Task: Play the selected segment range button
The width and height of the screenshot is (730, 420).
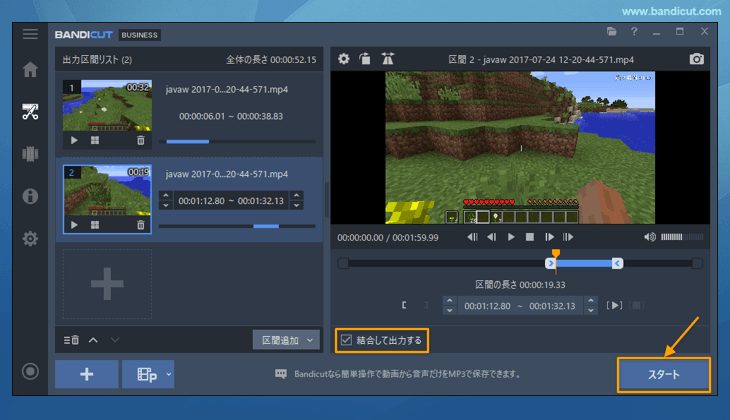Action: coord(614,305)
